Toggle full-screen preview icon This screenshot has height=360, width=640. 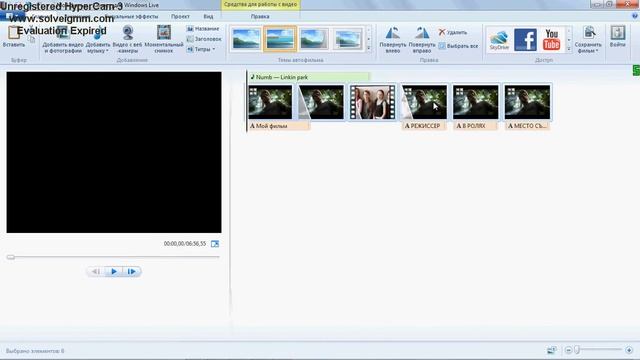(215, 244)
